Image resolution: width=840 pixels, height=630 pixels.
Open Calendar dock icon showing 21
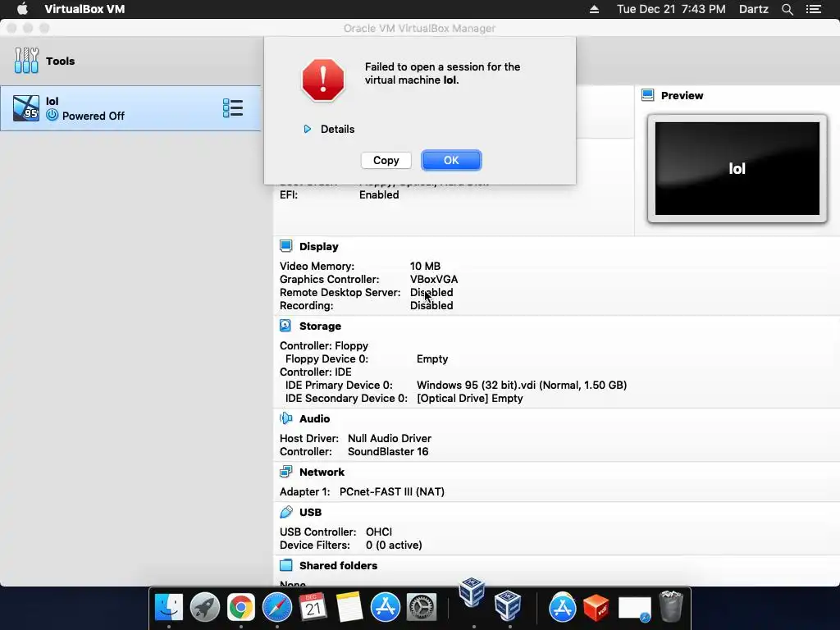[313, 607]
